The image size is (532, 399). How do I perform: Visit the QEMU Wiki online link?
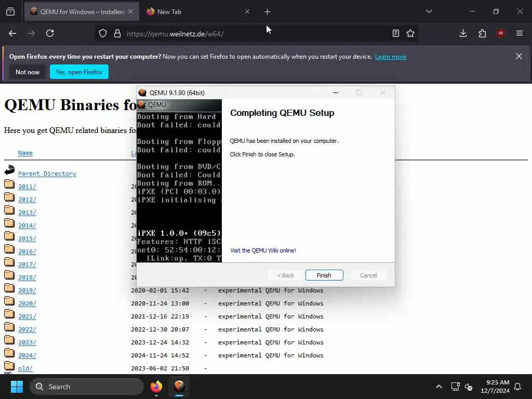coord(263,250)
